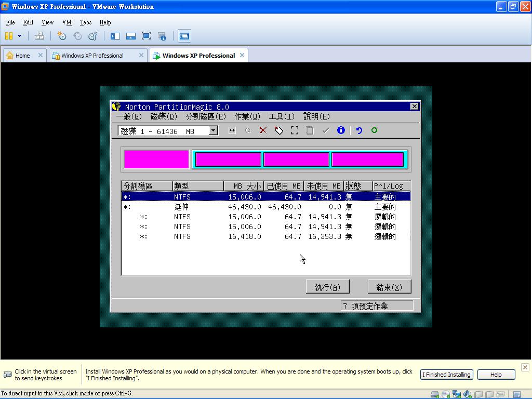The width and height of the screenshot is (532, 399).
Task: Open the VMware View menu
Action: 47,22
